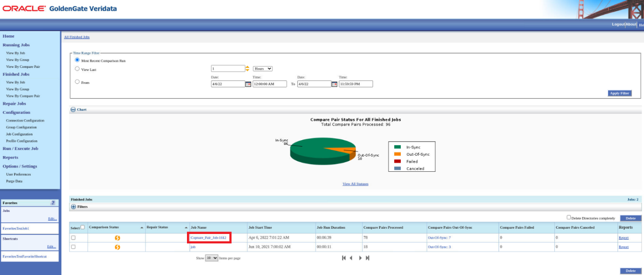644x275 pixels.
Task: Select the Most Recent Comparison Run option
Action: point(77,60)
